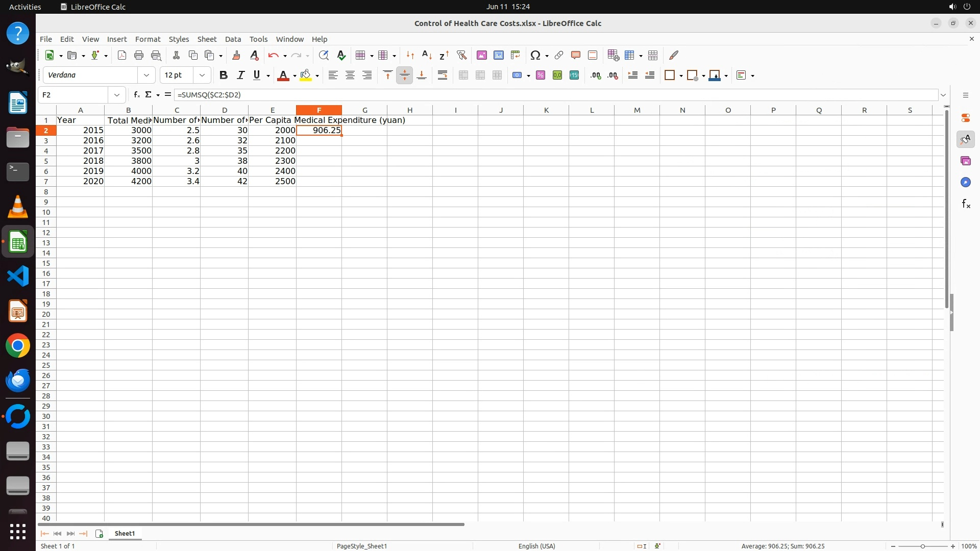Apply yellow background color swatch
Screen dimensions: 980x551
tap(306, 76)
